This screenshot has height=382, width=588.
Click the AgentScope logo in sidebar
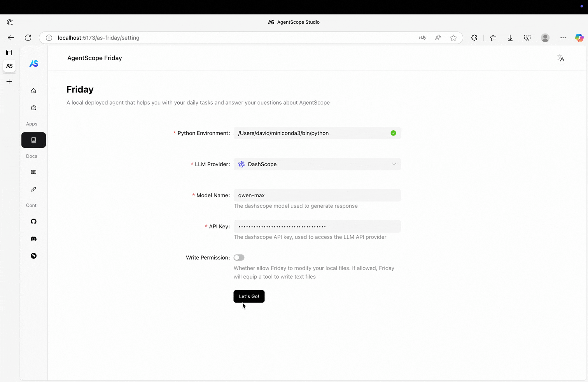point(33,64)
